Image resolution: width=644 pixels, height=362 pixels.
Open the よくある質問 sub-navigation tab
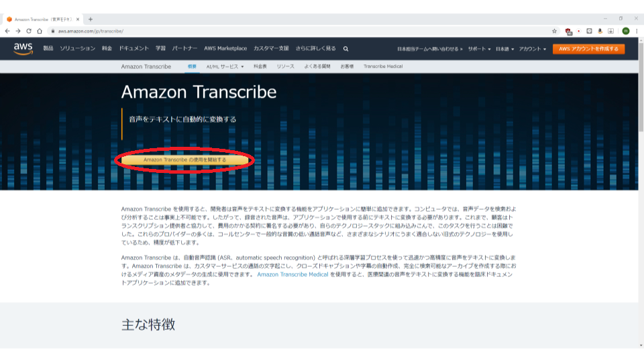click(317, 66)
